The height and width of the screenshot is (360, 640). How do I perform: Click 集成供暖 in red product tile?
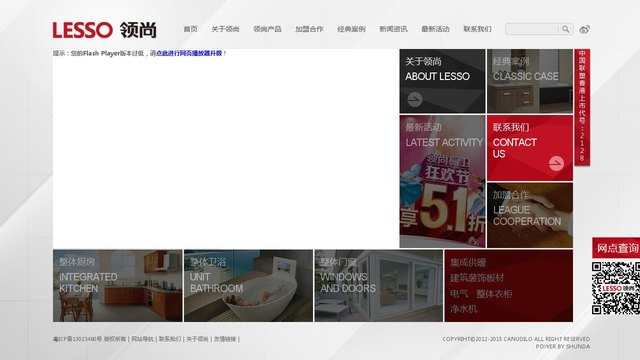point(468,262)
